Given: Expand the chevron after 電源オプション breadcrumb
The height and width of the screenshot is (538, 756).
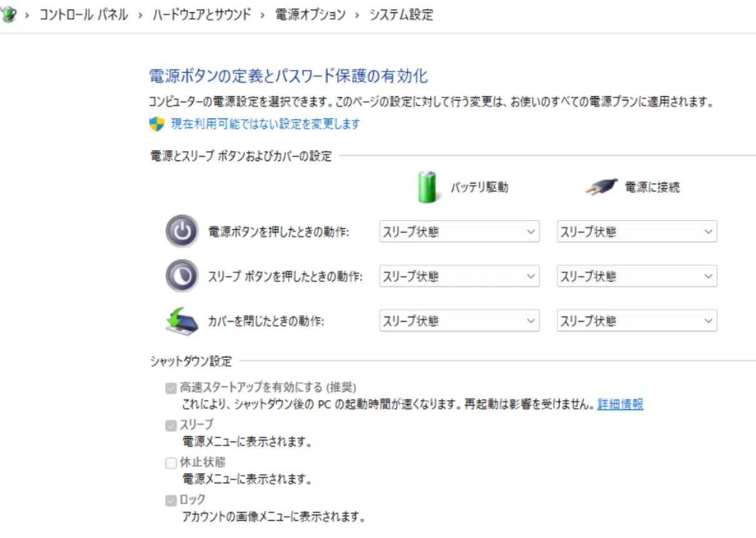Looking at the screenshot, I should click(x=358, y=15).
